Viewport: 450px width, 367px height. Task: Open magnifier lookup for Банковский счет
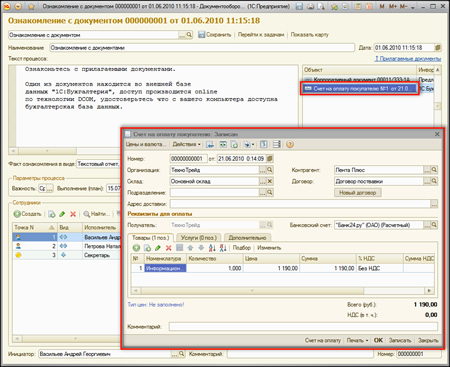pos(434,225)
